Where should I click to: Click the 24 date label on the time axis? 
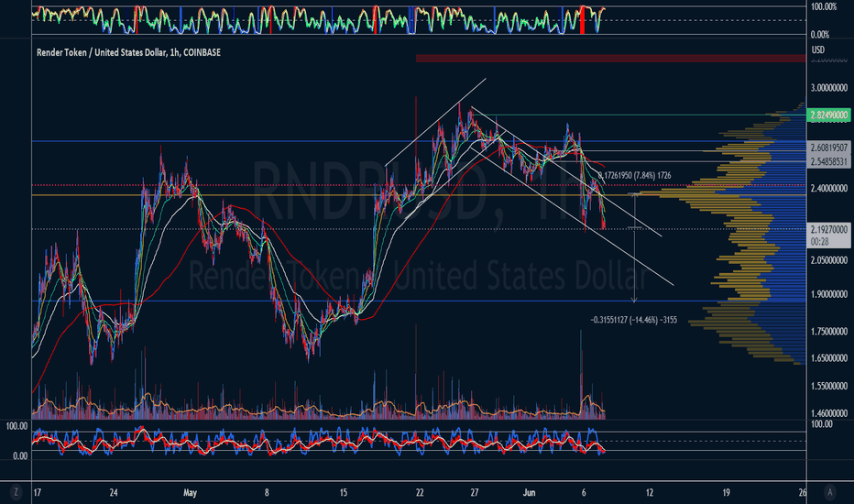tap(114, 493)
